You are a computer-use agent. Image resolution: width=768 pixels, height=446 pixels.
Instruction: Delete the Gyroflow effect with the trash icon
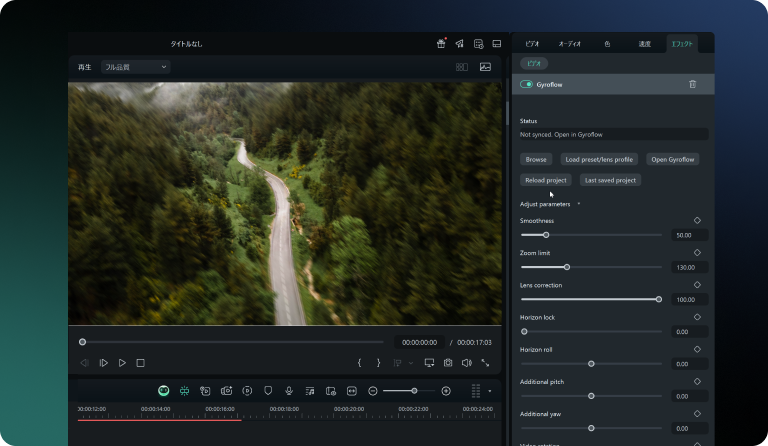point(693,84)
